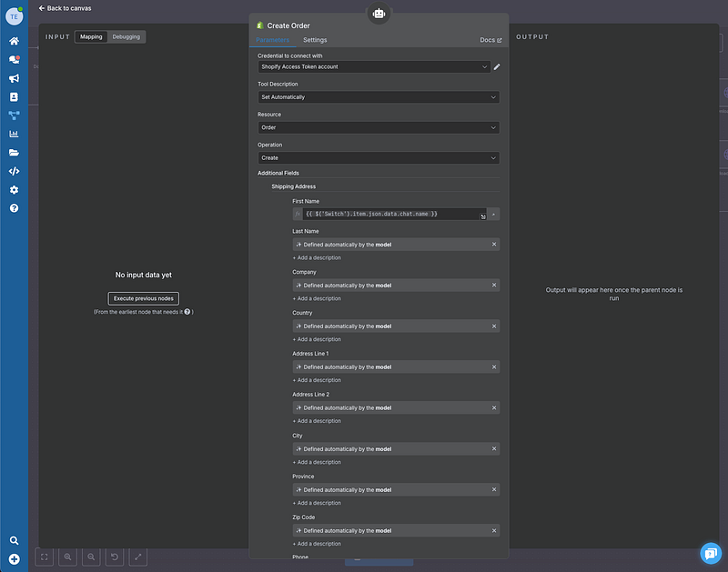
Task: Switch input view to Debugging
Action: pos(126,36)
